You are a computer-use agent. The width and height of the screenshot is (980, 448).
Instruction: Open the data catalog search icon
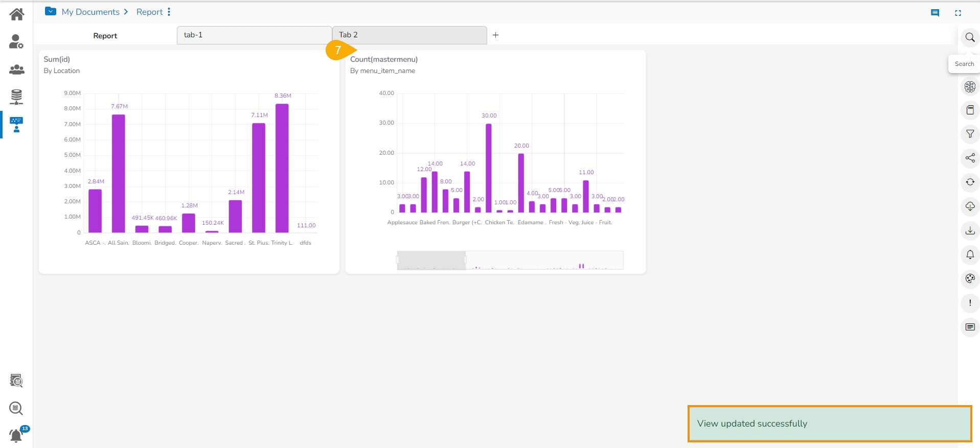(x=16, y=381)
